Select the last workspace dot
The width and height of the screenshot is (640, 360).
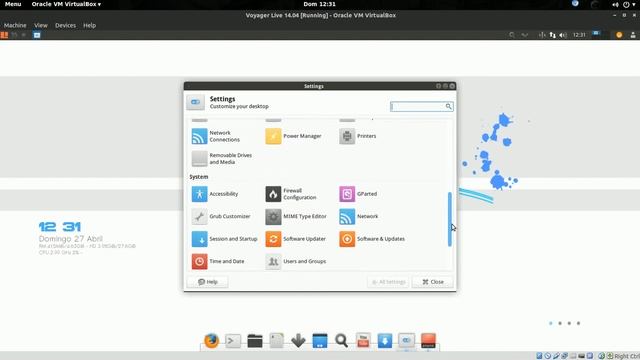tap(578, 323)
